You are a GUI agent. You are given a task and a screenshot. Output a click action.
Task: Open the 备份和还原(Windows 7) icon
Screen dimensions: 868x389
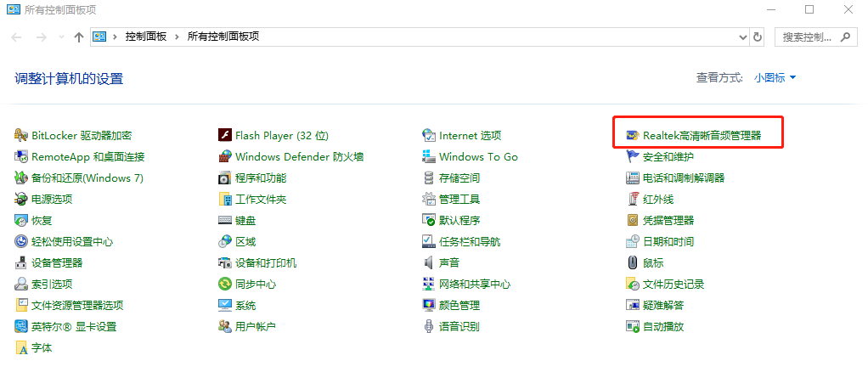tap(21, 178)
